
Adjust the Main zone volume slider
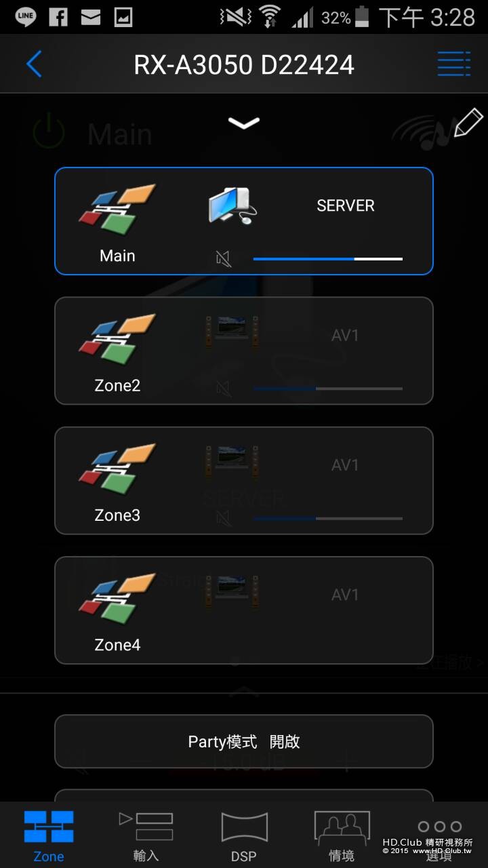[328, 258]
